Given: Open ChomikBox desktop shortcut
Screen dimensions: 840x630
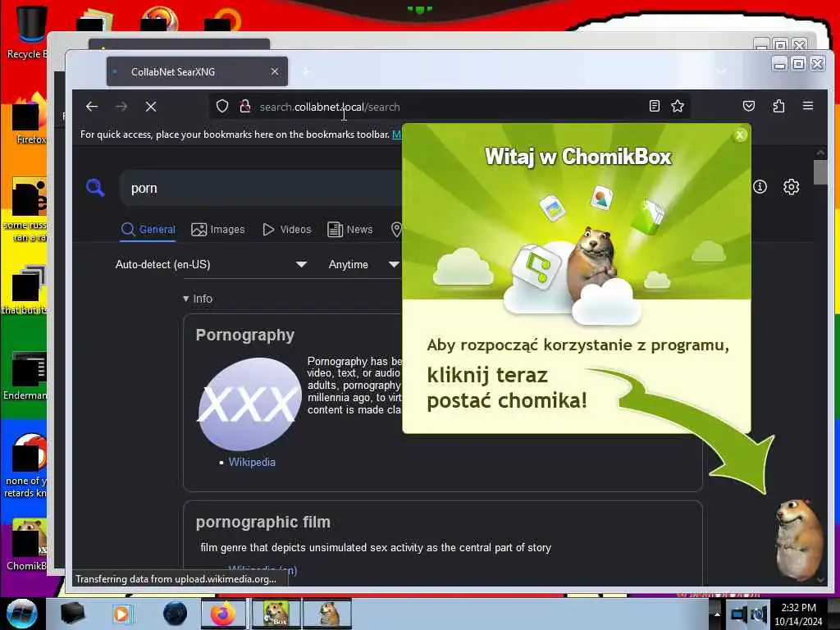Looking at the screenshot, I should point(27,546).
